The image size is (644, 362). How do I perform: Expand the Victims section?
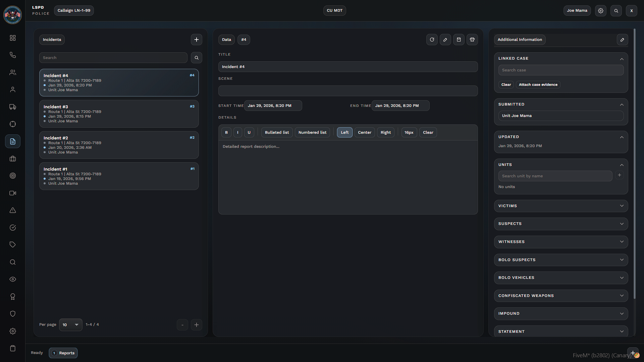tap(560, 206)
